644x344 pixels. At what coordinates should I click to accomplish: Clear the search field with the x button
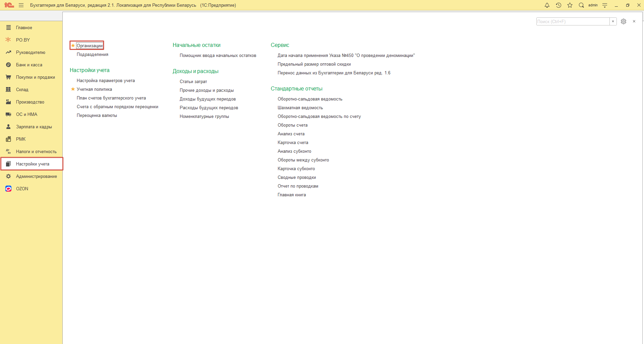click(x=613, y=21)
